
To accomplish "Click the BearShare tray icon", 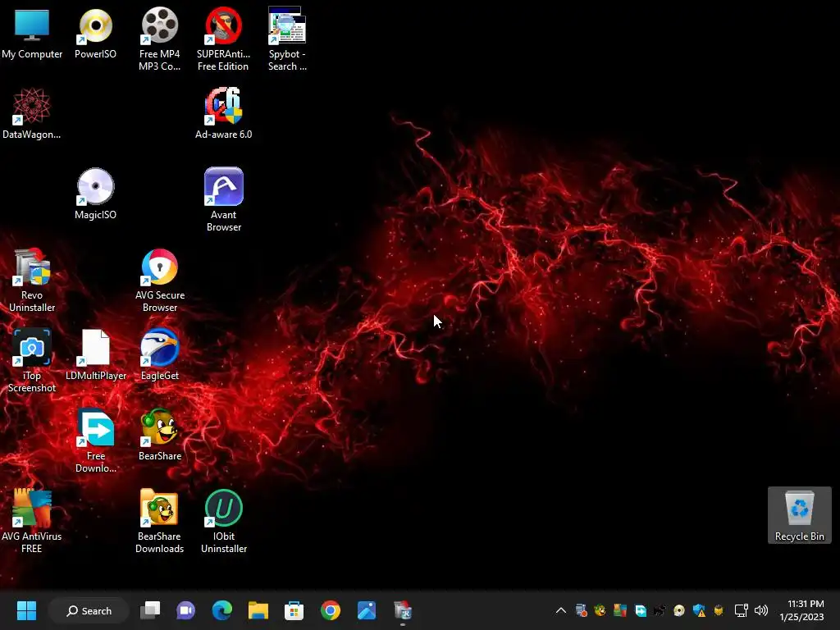I will click(600, 610).
